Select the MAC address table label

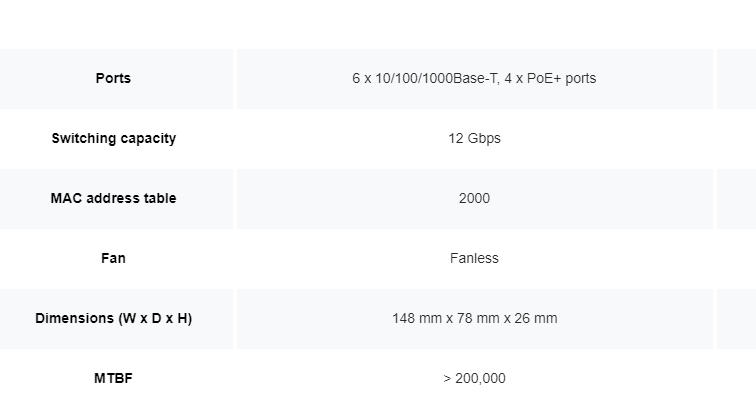point(113,198)
